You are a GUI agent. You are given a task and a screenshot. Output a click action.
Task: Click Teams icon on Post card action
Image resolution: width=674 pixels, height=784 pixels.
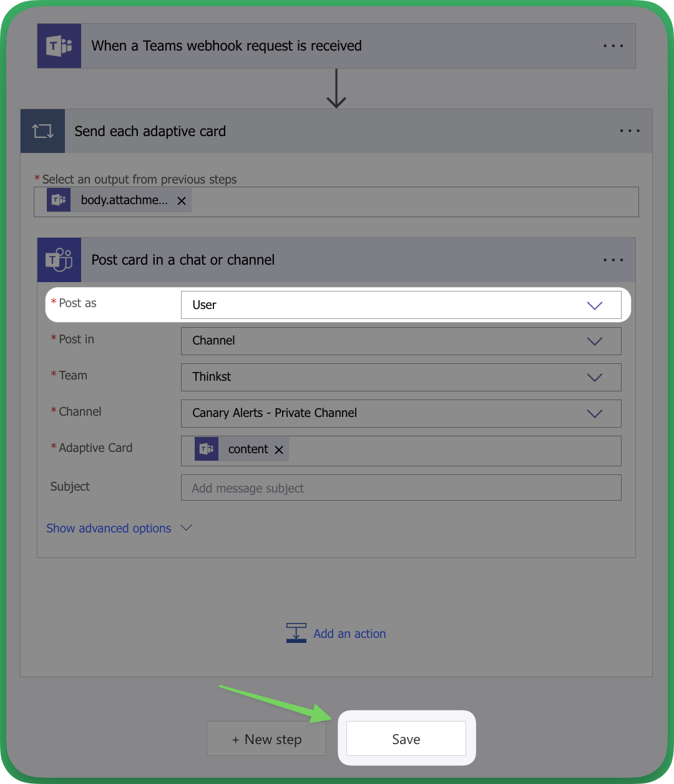tap(59, 260)
